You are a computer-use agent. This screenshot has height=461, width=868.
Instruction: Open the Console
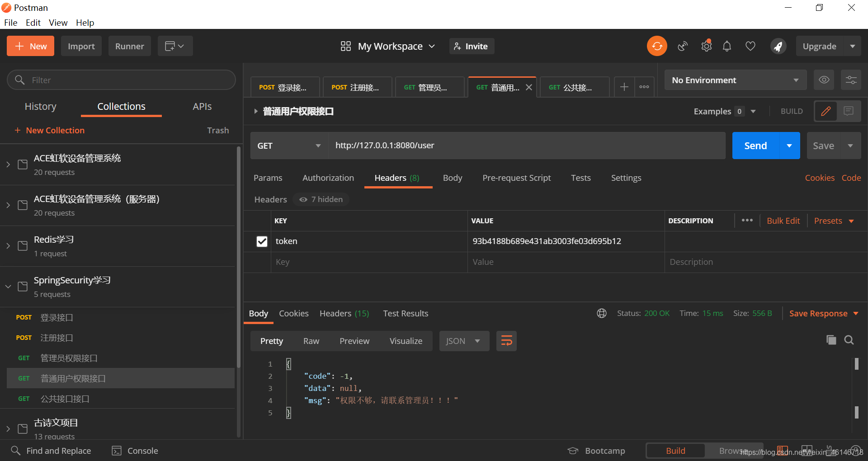point(135,451)
